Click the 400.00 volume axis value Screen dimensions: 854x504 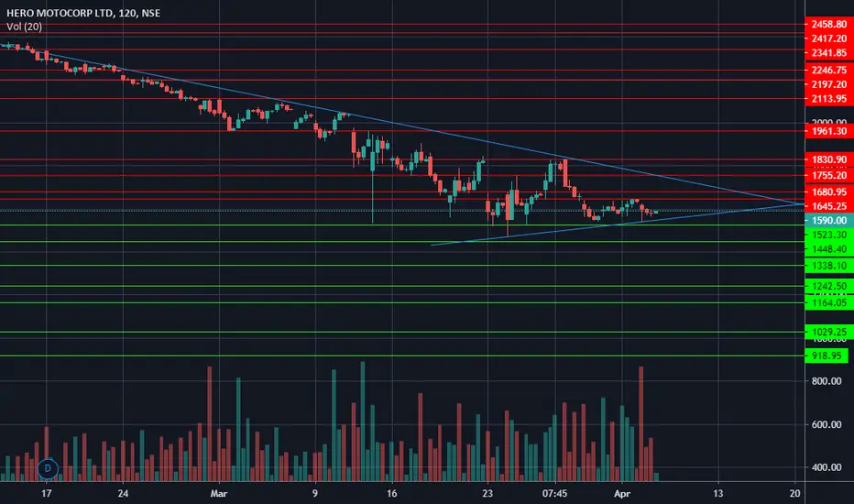827,467
